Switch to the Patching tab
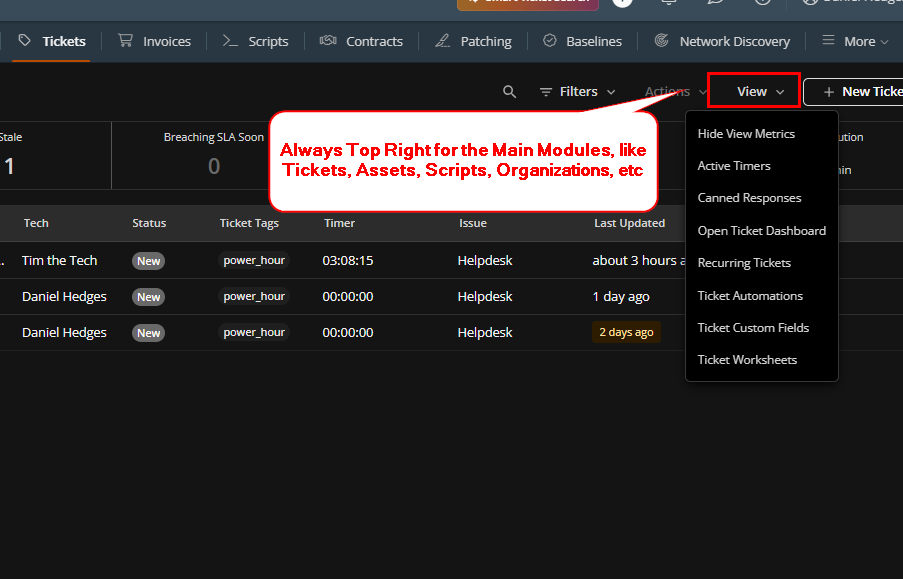This screenshot has width=903, height=579. [x=473, y=41]
